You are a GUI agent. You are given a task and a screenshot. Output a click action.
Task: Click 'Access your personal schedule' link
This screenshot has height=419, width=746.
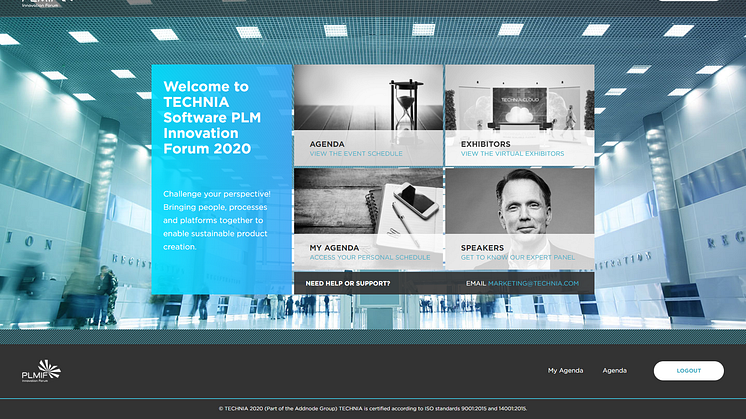click(x=370, y=257)
